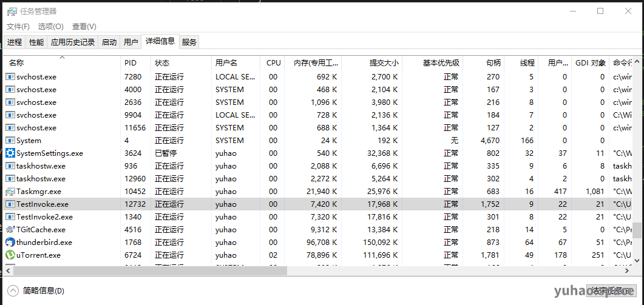Select the uTorrent.exe row name
Image resolution: width=644 pixels, height=305 pixels.
38,255
